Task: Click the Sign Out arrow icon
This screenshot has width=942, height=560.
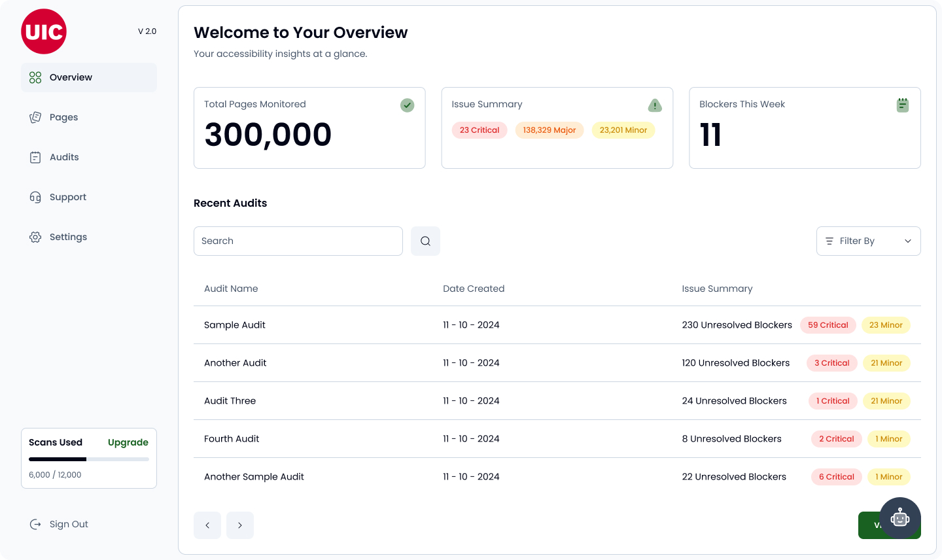Action: tap(35, 524)
